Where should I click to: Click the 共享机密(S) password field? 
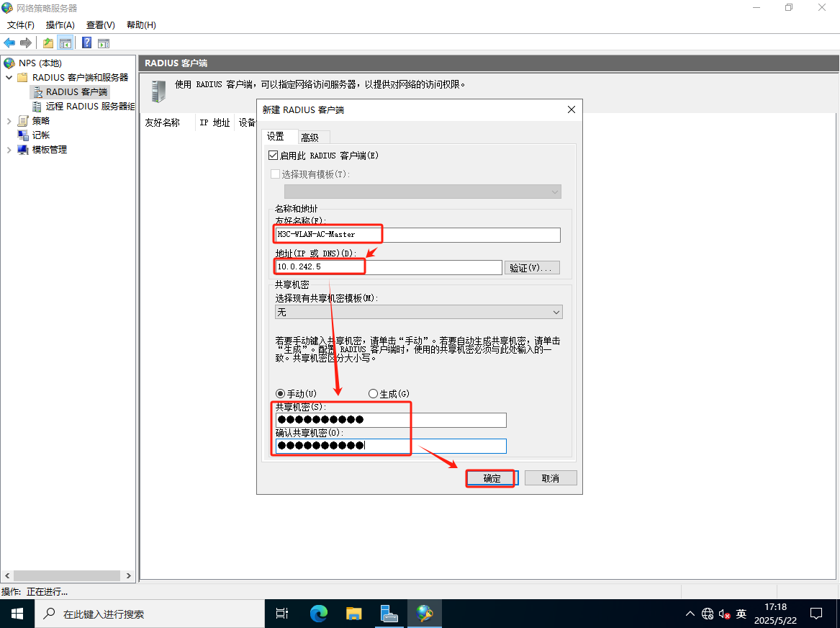pos(391,420)
